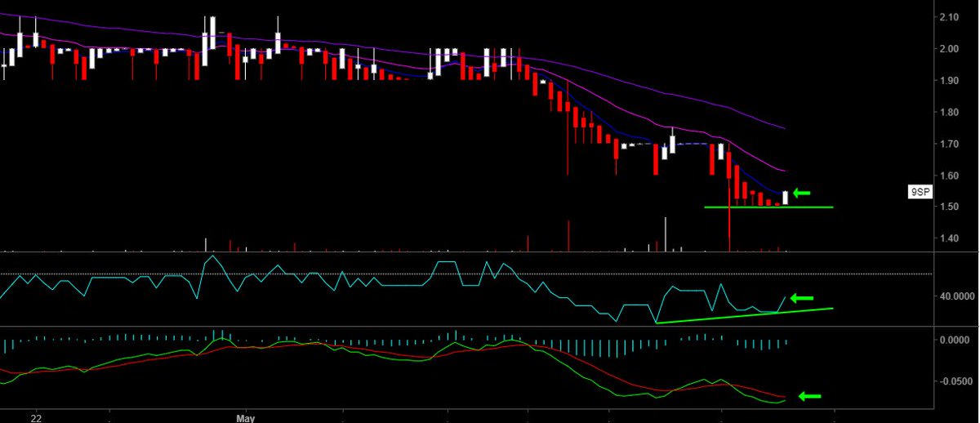Click the May date label on time axis
Image resolution: width=980 pixels, height=423 pixels.
(246, 418)
